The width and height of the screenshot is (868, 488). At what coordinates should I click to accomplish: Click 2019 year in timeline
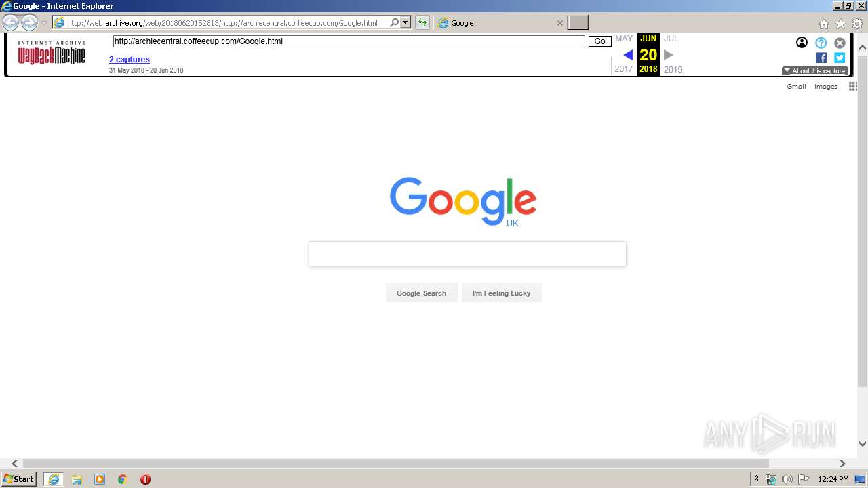(673, 69)
